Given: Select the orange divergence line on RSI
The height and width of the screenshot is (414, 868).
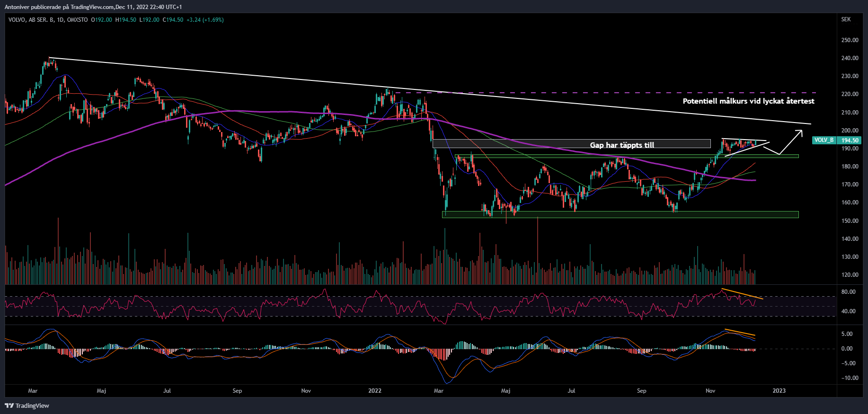Looking at the screenshot, I should 742,294.
